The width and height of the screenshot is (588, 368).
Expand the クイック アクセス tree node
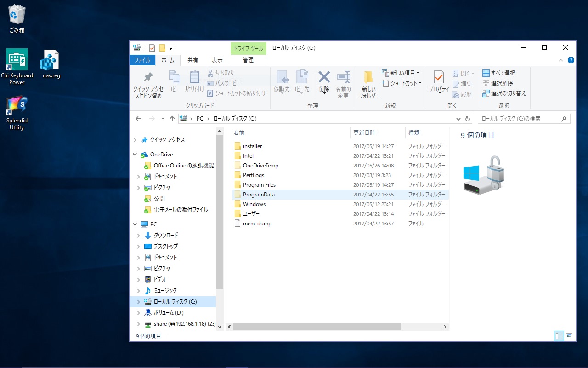pos(135,140)
